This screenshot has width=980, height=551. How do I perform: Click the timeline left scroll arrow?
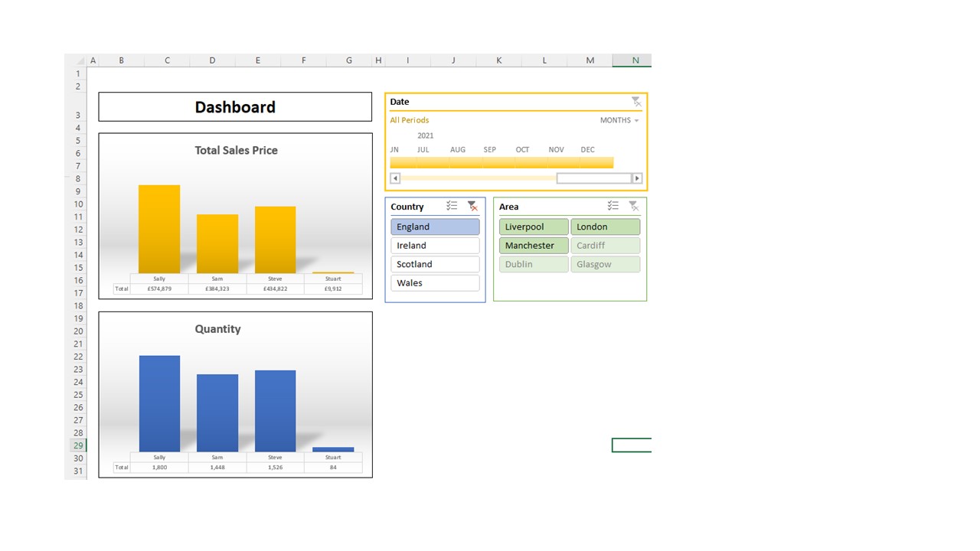(394, 178)
